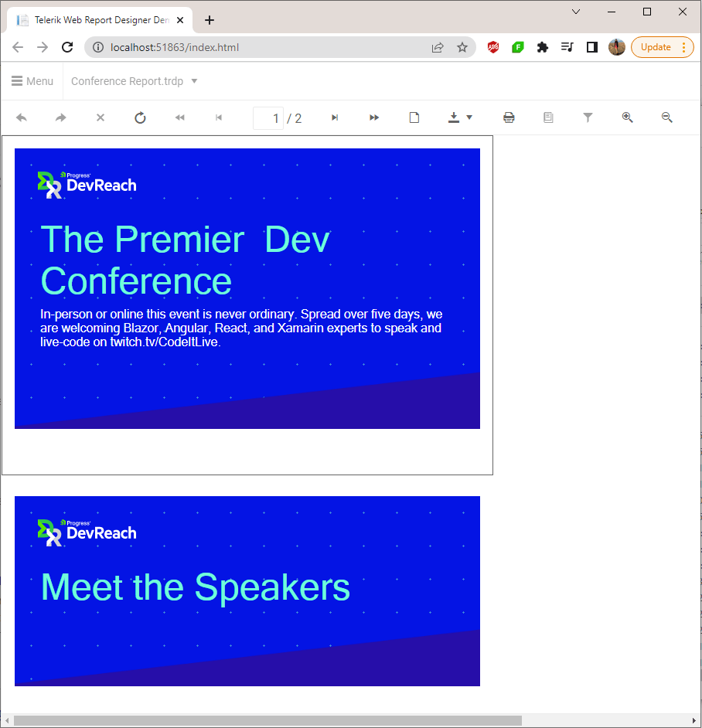Viewport: 702px width, 728px height.
Task: Click navigate forward in history icon
Action: point(61,118)
